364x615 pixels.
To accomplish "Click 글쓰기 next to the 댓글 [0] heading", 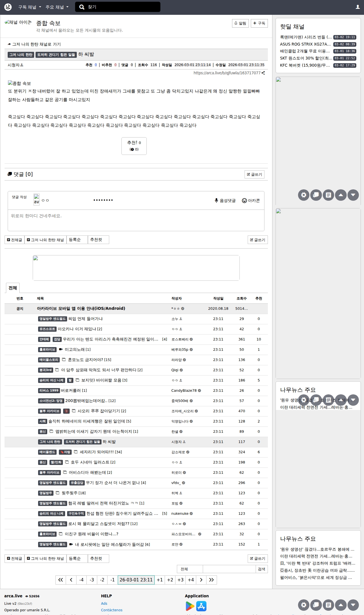I will coord(255,174).
